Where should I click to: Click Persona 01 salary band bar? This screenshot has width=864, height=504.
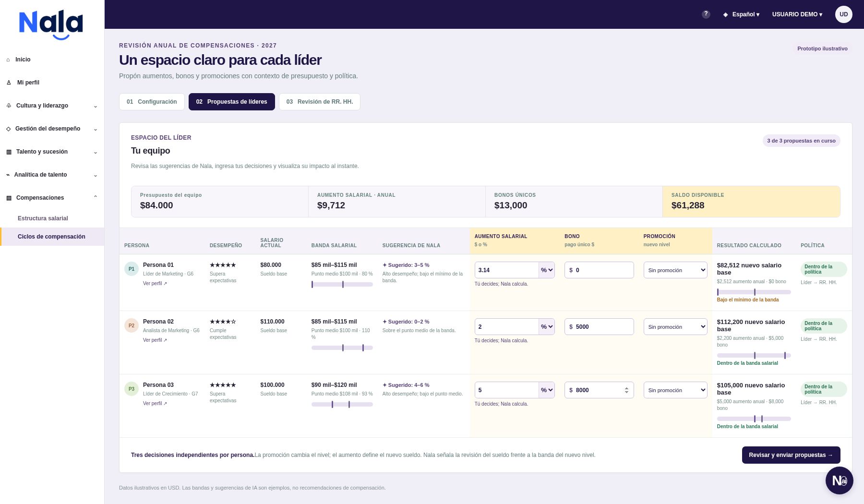[342, 285]
